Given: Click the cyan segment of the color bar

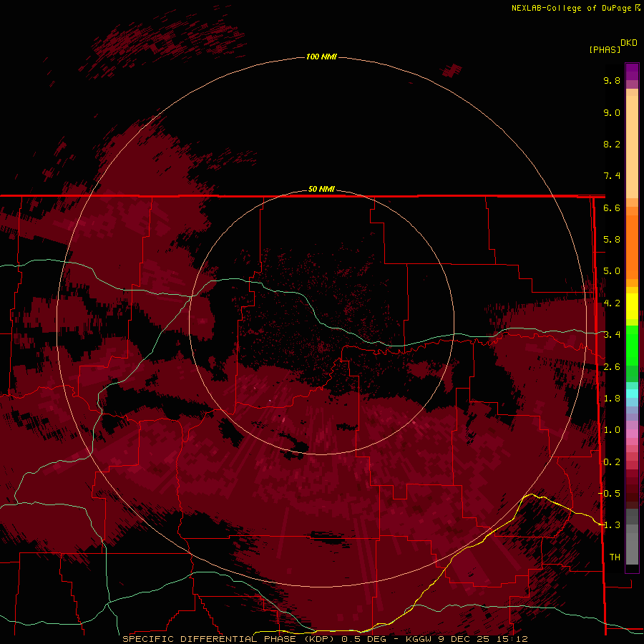Looking at the screenshot, I should coord(632,394).
